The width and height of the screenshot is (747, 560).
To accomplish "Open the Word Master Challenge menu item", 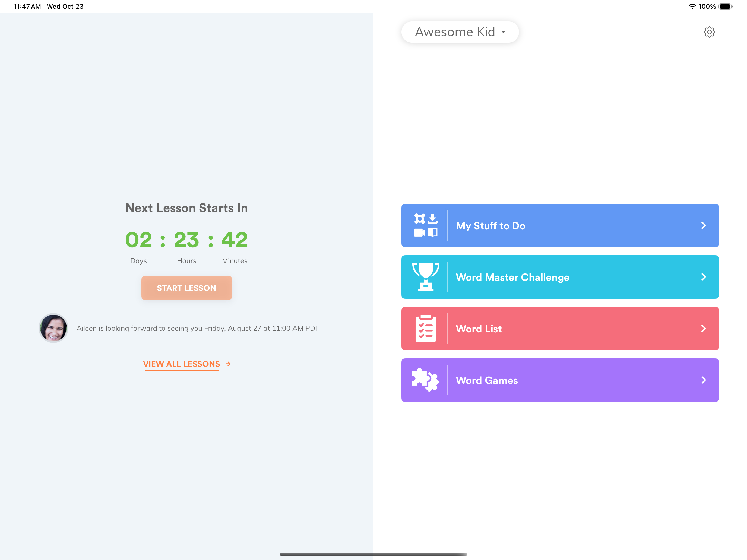I will 560,277.
